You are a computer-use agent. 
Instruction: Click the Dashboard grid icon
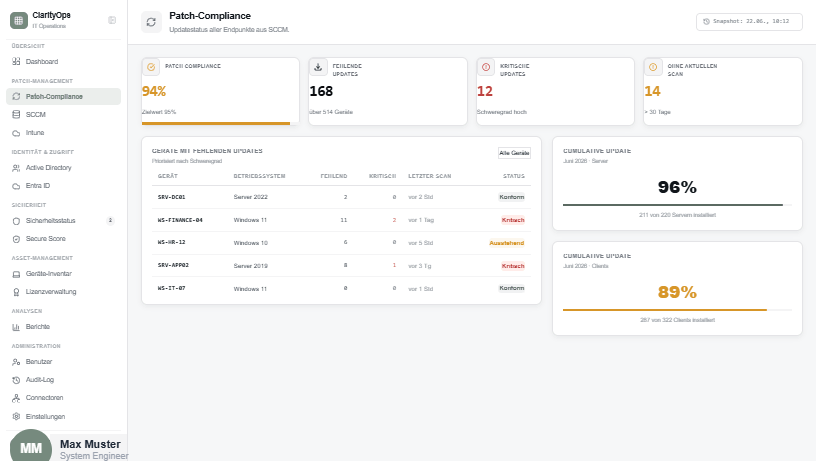pyautogui.click(x=16, y=61)
